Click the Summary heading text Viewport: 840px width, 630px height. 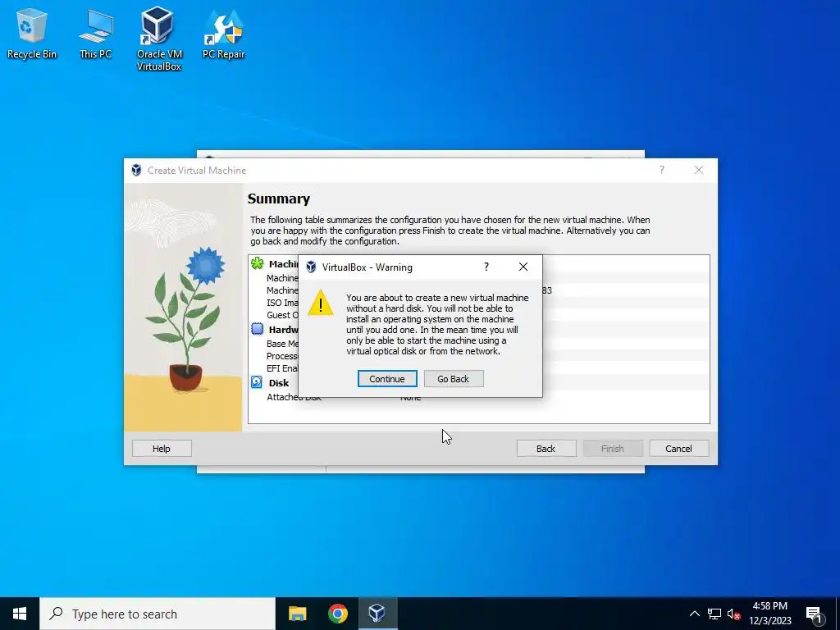click(279, 199)
